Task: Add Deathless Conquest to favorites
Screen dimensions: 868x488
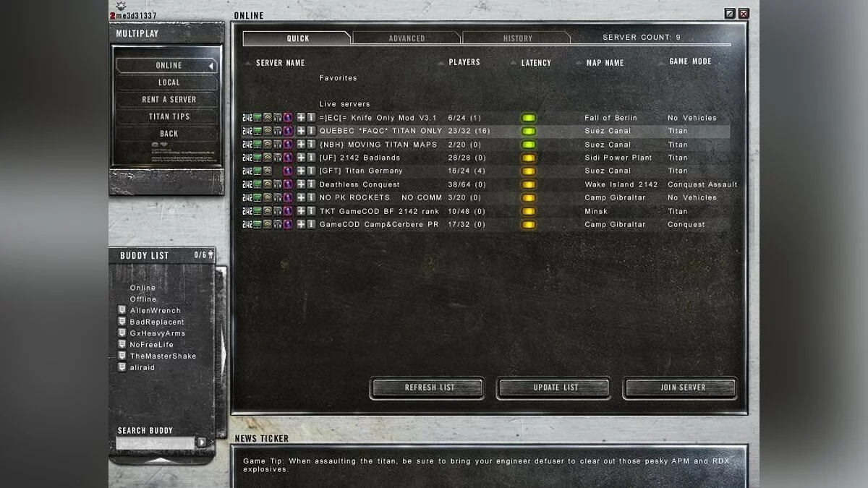Action: (x=301, y=184)
